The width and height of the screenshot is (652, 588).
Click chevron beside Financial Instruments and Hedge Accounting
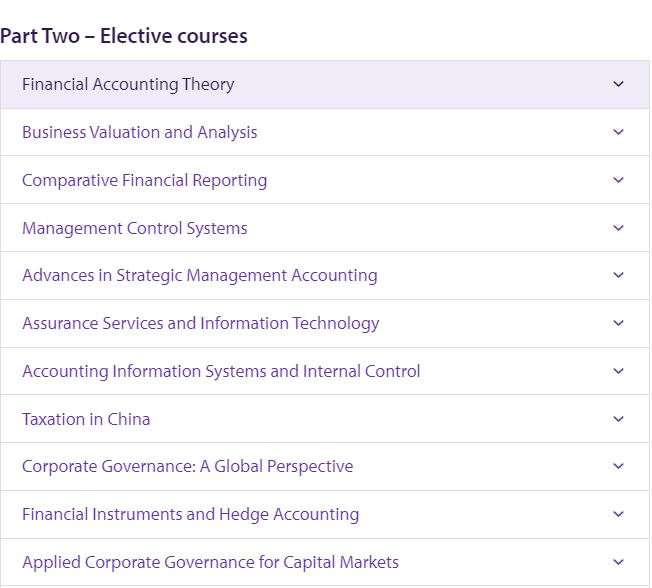tap(618, 514)
